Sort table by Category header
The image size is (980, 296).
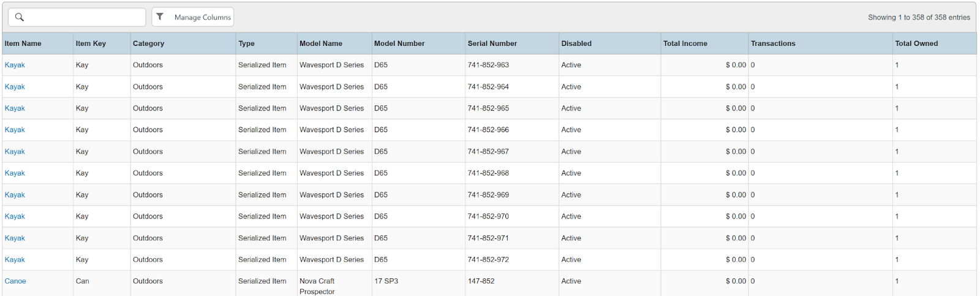(x=148, y=43)
